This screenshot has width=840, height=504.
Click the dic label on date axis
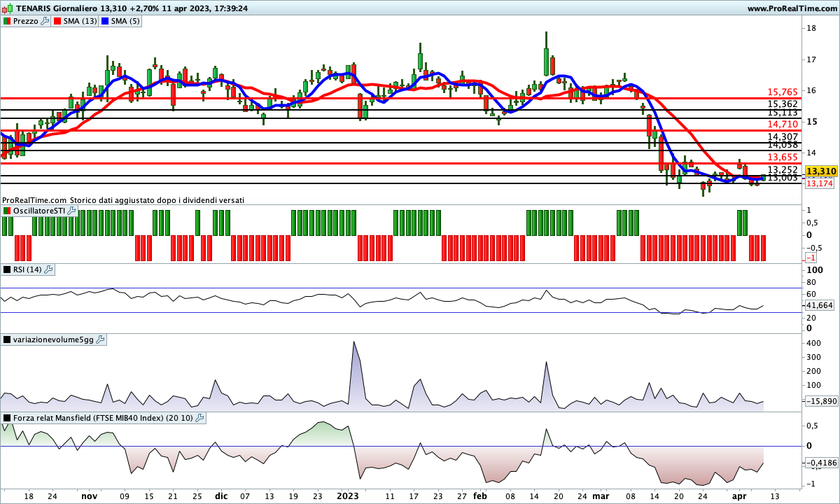[221, 496]
